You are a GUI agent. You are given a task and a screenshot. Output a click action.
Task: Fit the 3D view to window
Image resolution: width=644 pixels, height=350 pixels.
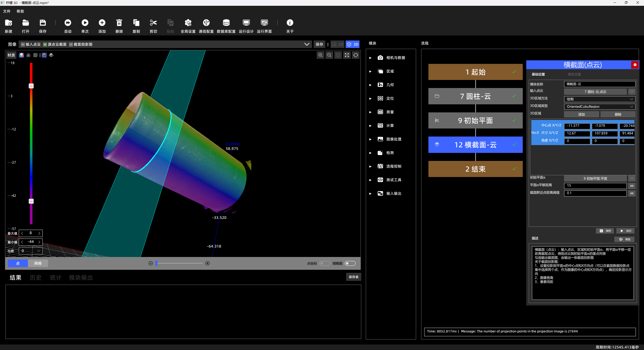[x=347, y=55]
